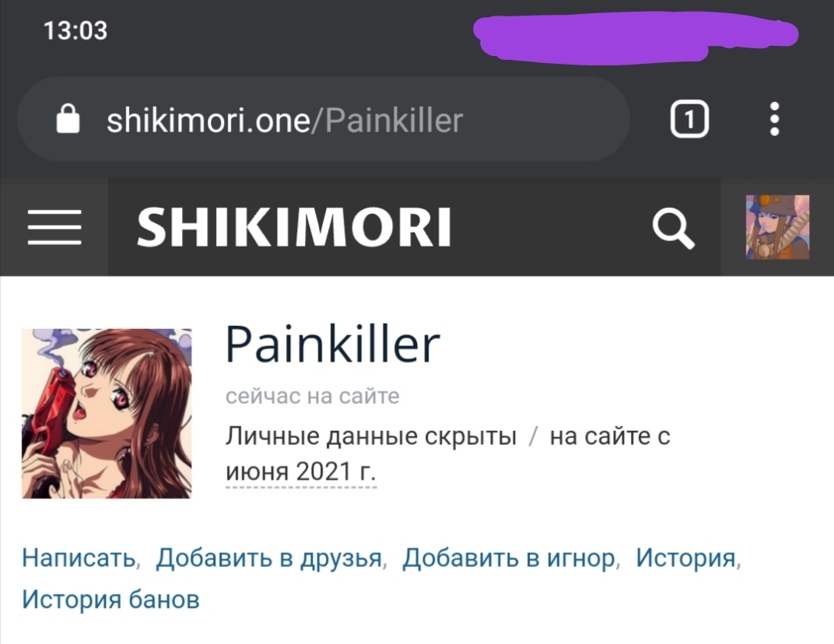Open Painkiller's profile avatar image
This screenshot has height=644, width=834.
pyautogui.click(x=107, y=413)
